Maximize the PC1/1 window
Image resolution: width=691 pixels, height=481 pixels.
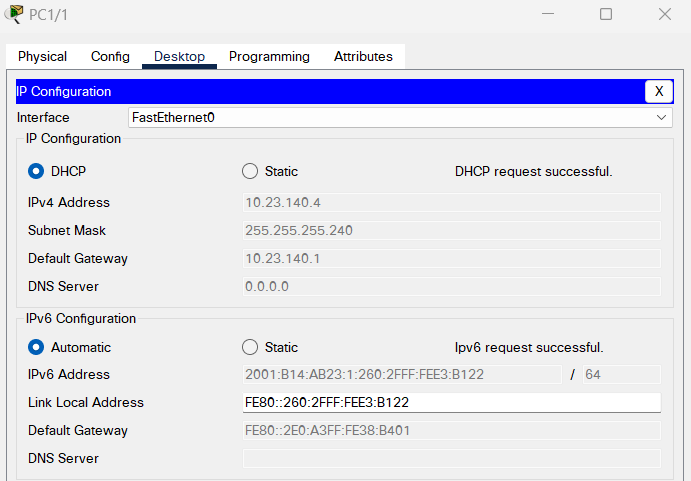(x=606, y=14)
